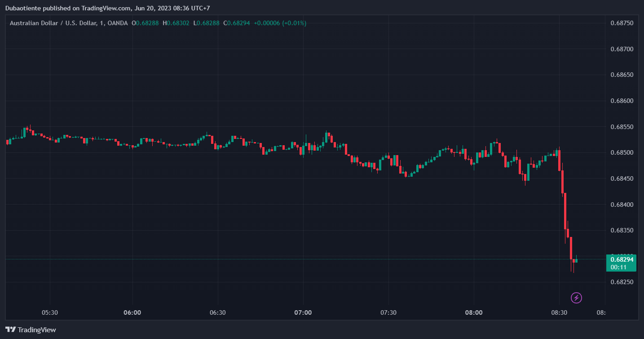Click the Open value after the O label
644x339 pixels.
click(147, 23)
